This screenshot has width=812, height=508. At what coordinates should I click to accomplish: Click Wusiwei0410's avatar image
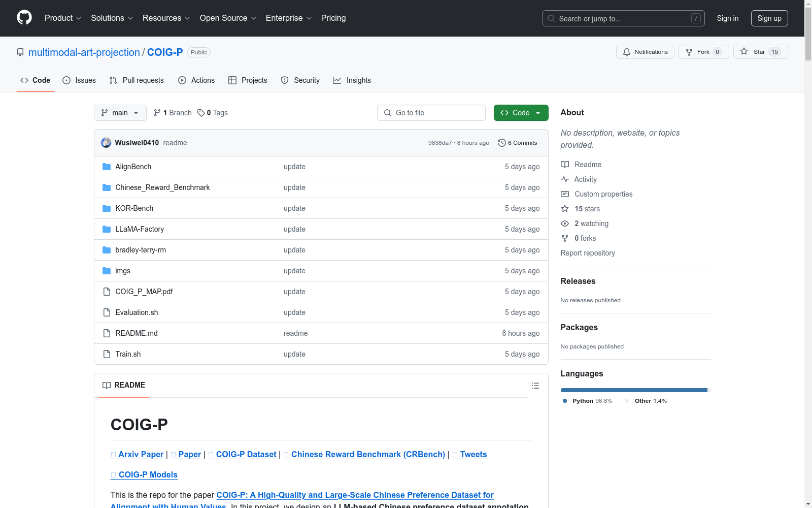pyautogui.click(x=106, y=143)
